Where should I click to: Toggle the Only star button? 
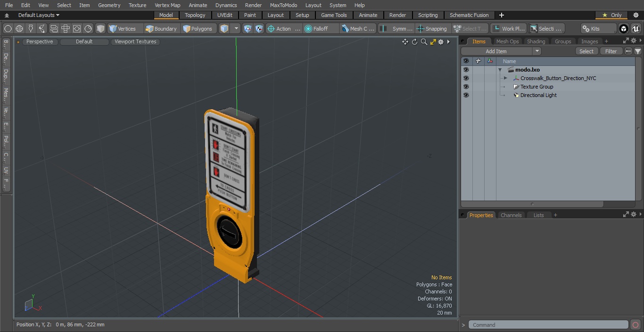point(611,15)
